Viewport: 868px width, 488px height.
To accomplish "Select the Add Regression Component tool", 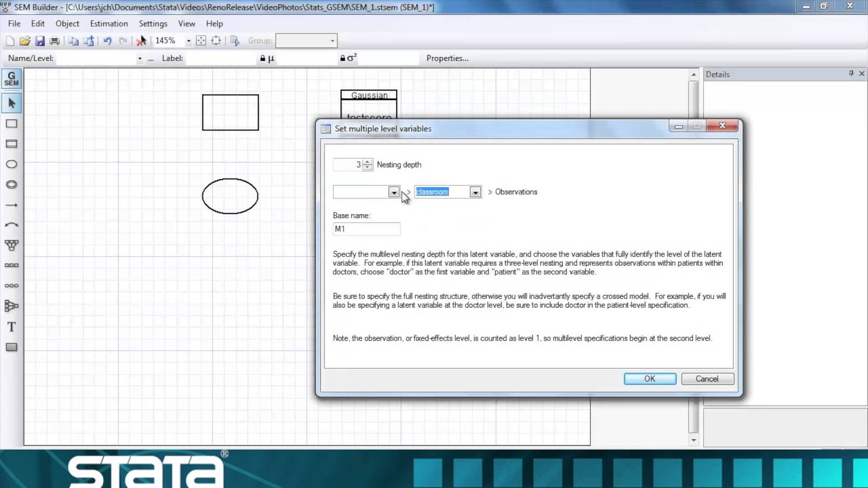I will (x=12, y=306).
